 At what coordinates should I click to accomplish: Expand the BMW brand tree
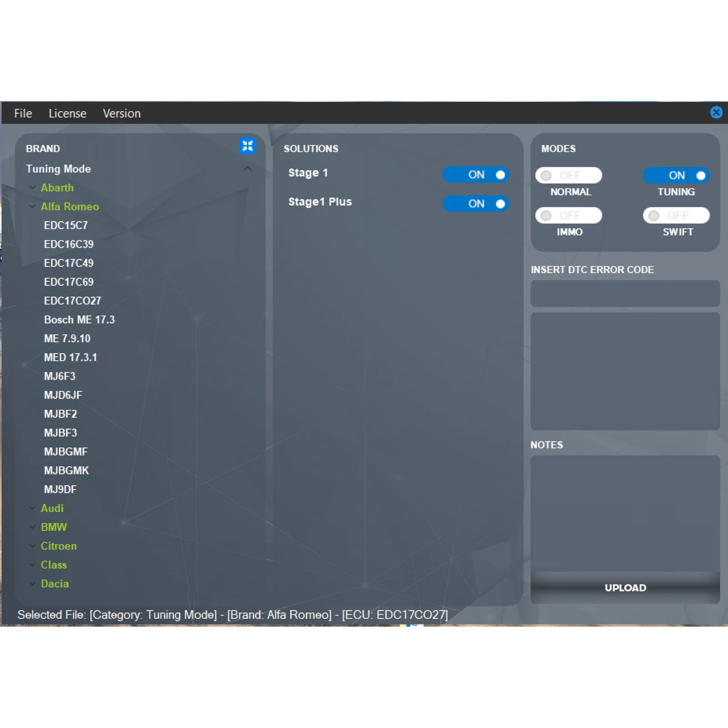point(32,527)
